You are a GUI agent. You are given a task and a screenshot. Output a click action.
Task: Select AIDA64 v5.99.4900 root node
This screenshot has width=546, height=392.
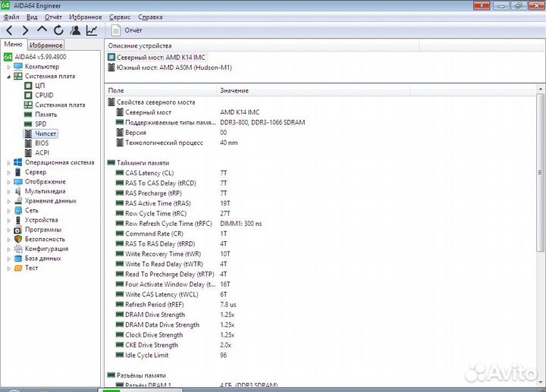[40, 57]
